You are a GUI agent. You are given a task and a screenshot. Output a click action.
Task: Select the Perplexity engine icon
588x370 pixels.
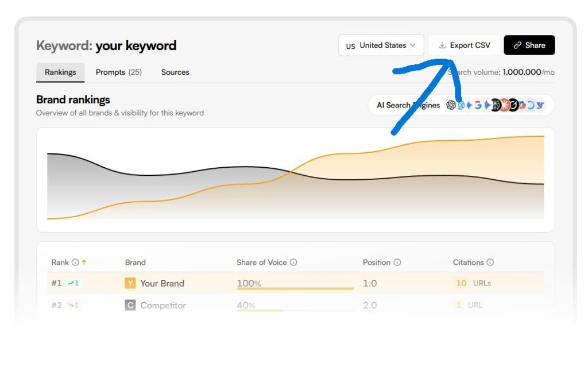495,105
